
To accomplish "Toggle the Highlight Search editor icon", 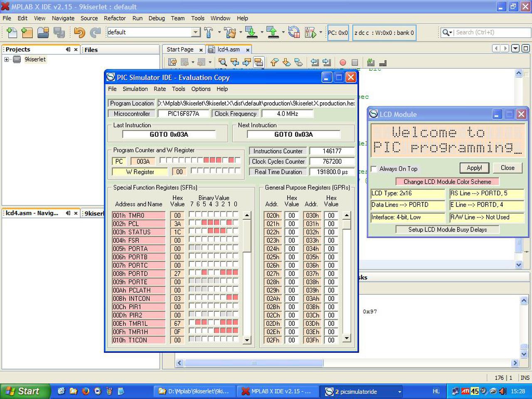I will [x=259, y=62].
